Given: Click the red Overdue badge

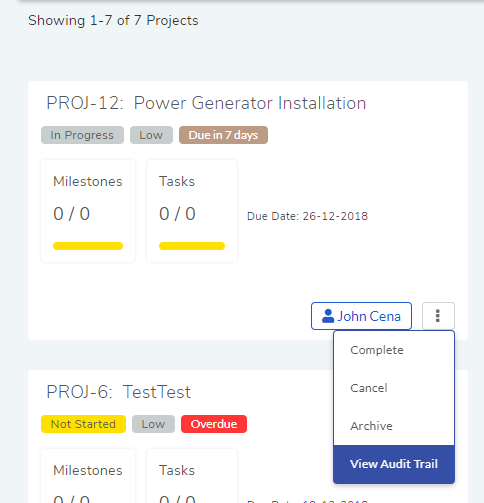Looking at the screenshot, I should pyautogui.click(x=214, y=424).
